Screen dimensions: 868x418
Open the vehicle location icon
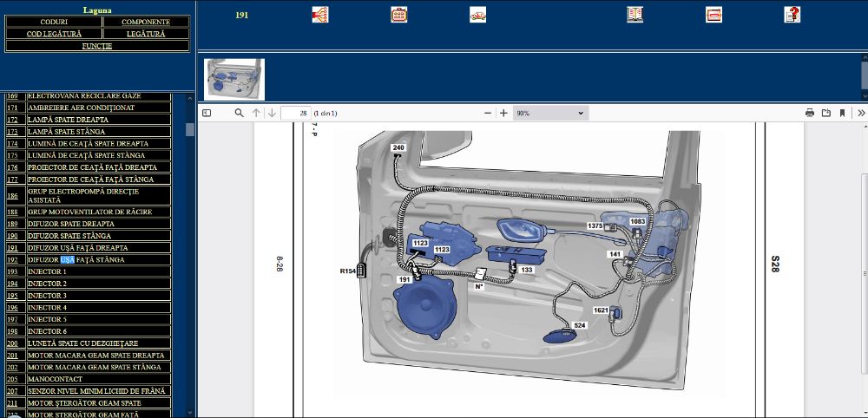pos(477,15)
